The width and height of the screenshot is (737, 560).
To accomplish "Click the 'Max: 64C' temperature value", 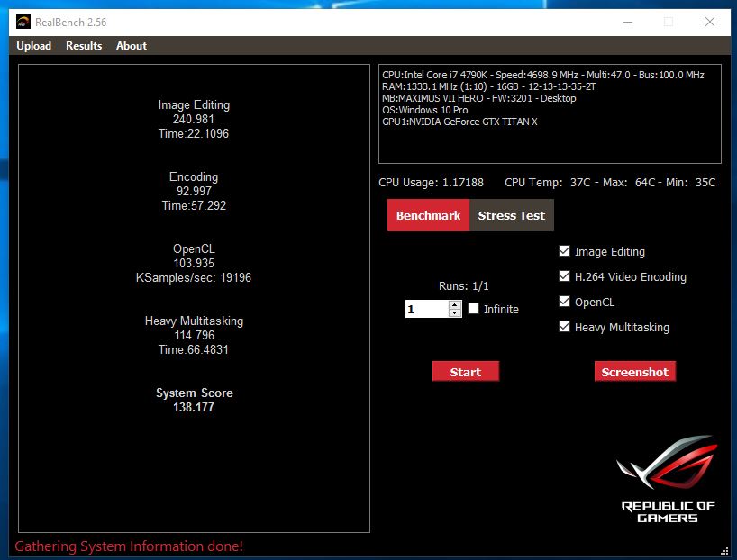I will (x=629, y=182).
